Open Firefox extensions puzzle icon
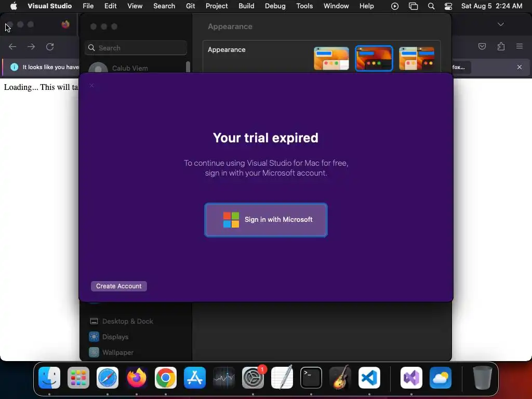Image resolution: width=532 pixels, height=399 pixels. coord(501,46)
